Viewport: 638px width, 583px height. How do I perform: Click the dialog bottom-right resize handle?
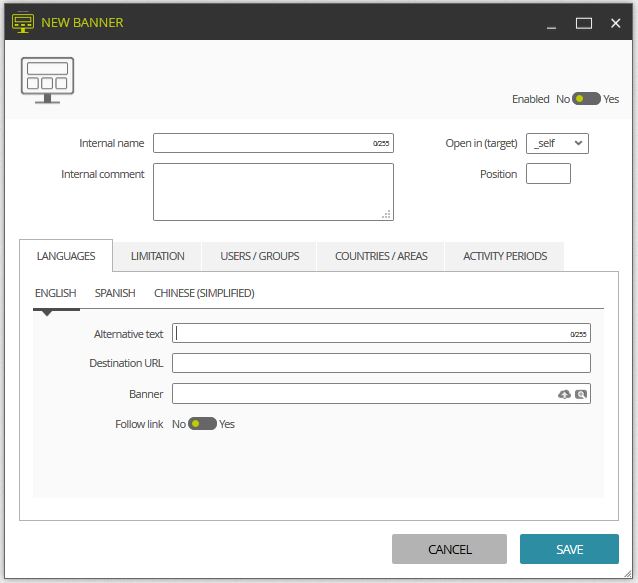coord(628,574)
